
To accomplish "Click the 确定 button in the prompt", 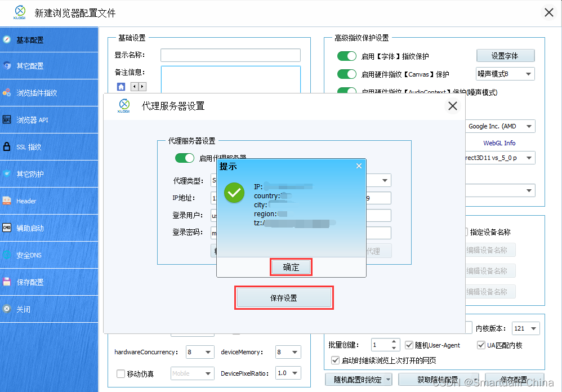I will tap(291, 267).
